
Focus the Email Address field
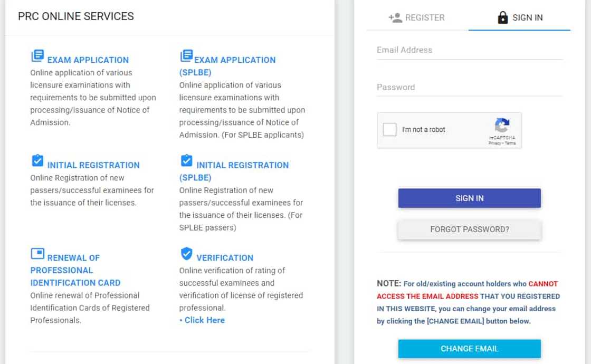click(x=469, y=50)
